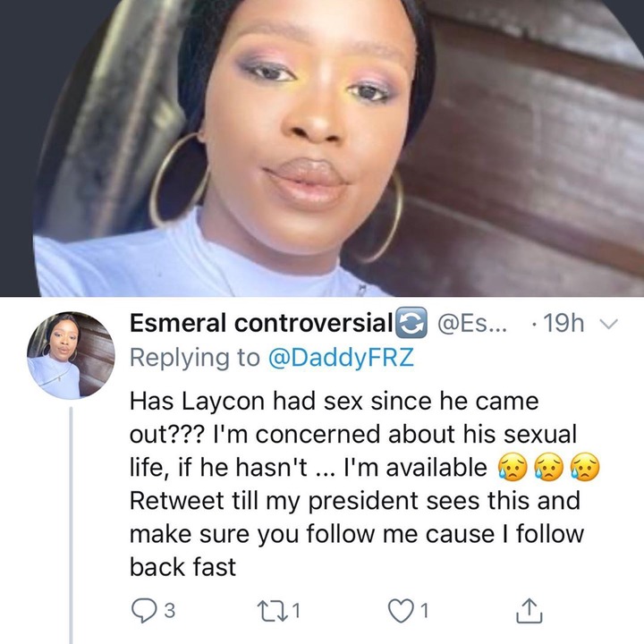The image size is (644, 644).
Task: Tap the reply speech bubble icon
Action: (x=144, y=611)
